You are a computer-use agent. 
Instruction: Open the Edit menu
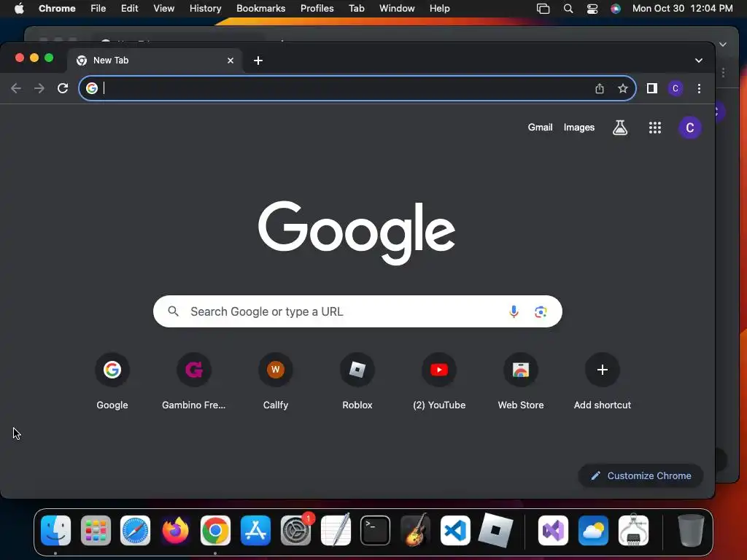tap(129, 8)
